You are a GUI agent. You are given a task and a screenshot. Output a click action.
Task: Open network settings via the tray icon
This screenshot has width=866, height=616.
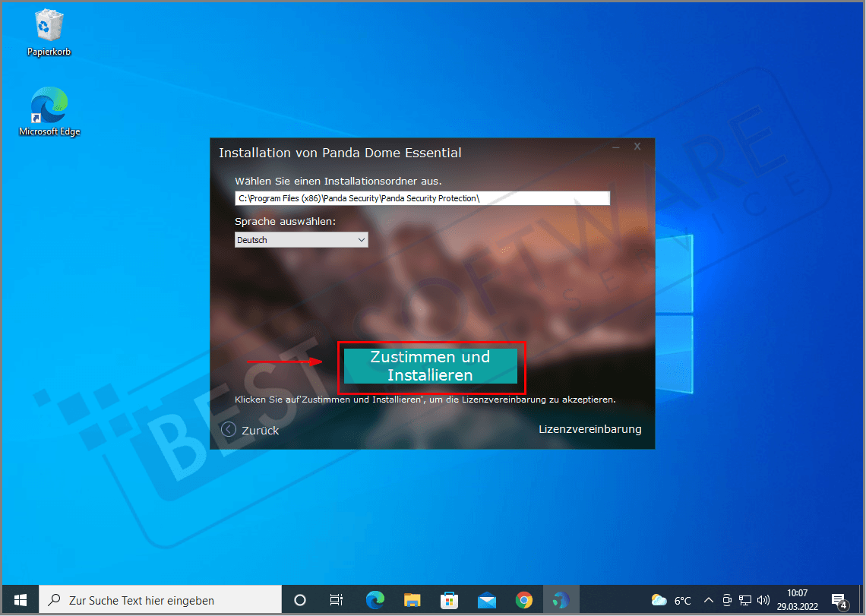click(745, 599)
